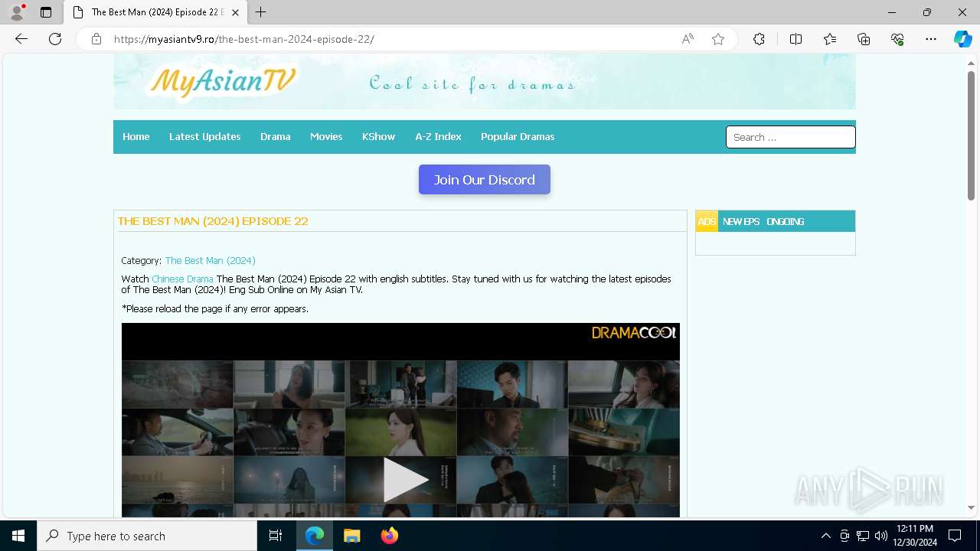Open Microsoft Edge on taskbar
The height and width of the screenshot is (551, 980).
click(x=315, y=536)
